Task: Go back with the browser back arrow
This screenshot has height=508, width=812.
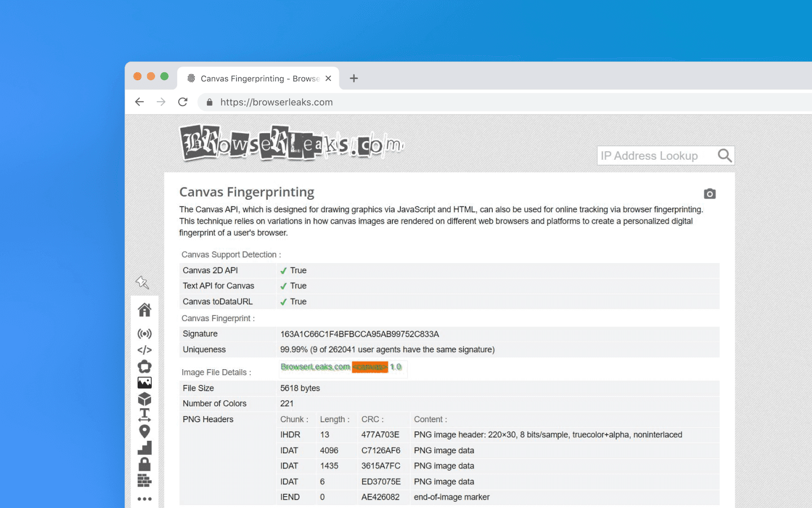Action: pyautogui.click(x=139, y=102)
